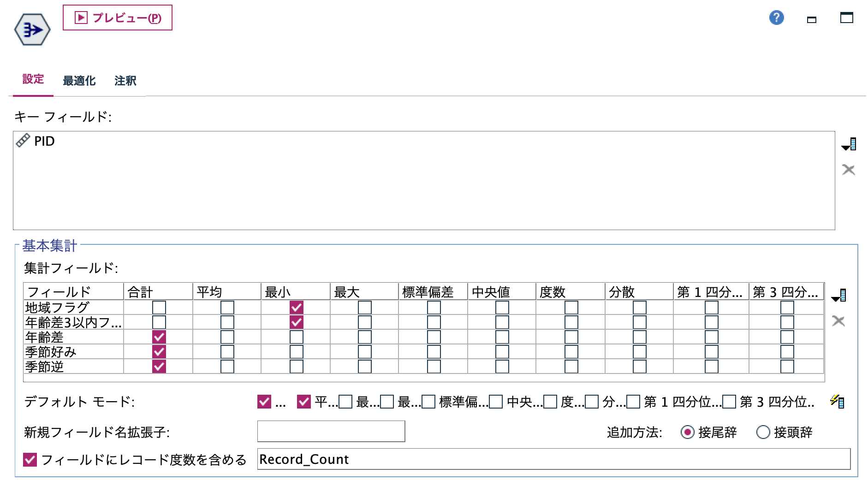The width and height of the screenshot is (868, 486).
Task: Click the aggregate node hexagon icon top-left
Action: pyautogui.click(x=32, y=30)
